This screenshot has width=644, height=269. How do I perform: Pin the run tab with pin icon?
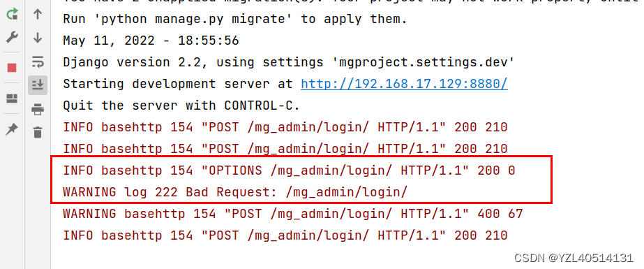(12, 129)
